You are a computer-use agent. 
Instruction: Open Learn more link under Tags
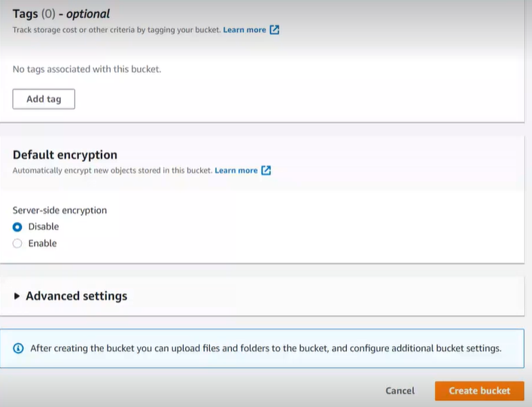point(245,30)
